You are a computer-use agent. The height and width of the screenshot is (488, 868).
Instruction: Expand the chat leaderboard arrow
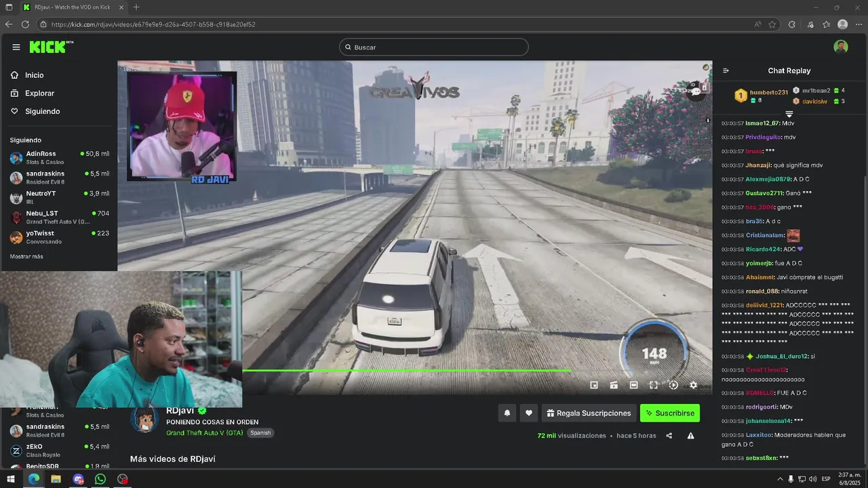pyautogui.click(x=789, y=114)
